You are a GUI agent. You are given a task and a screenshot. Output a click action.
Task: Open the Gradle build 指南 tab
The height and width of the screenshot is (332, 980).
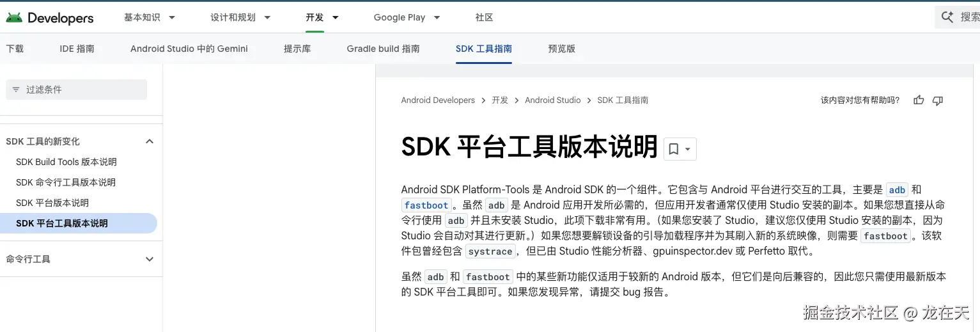(x=383, y=49)
